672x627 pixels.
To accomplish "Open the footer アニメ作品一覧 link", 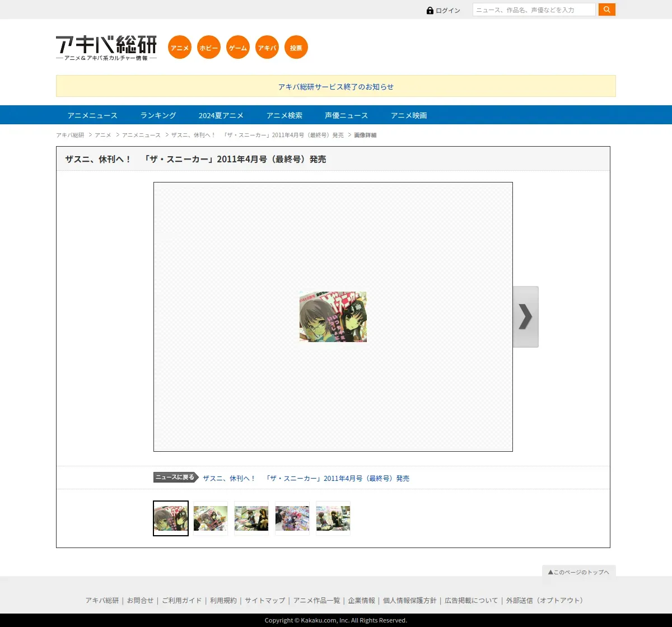I will click(x=316, y=600).
